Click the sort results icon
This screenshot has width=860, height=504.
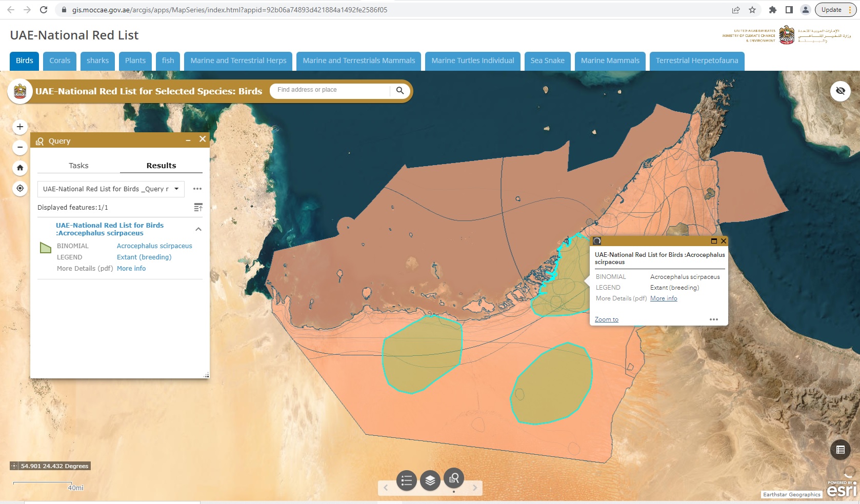point(198,207)
